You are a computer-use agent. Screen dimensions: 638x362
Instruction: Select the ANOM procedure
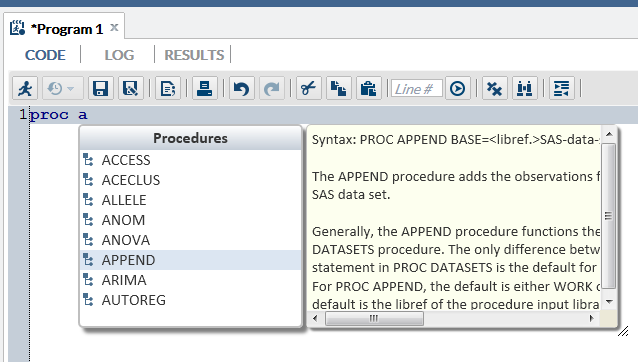pyautogui.click(x=190, y=220)
